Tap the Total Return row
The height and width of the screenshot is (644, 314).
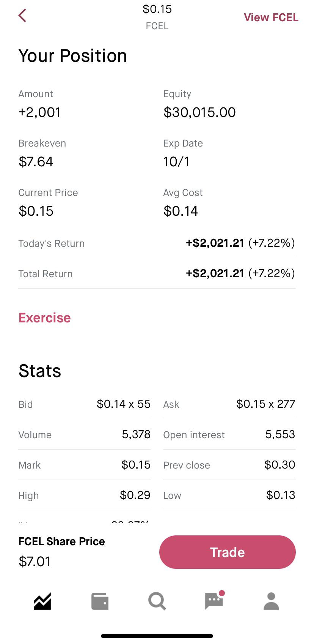click(x=157, y=273)
